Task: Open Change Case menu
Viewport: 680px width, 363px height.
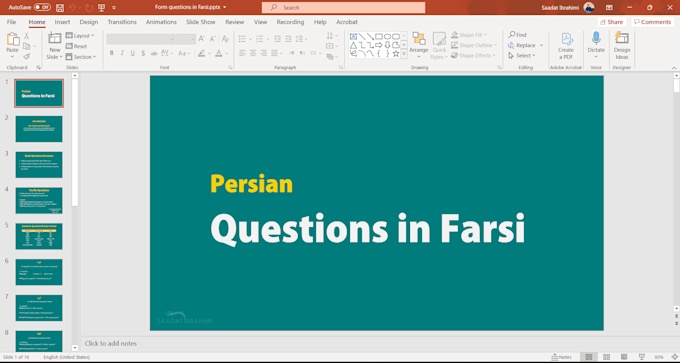Action: pos(184,53)
